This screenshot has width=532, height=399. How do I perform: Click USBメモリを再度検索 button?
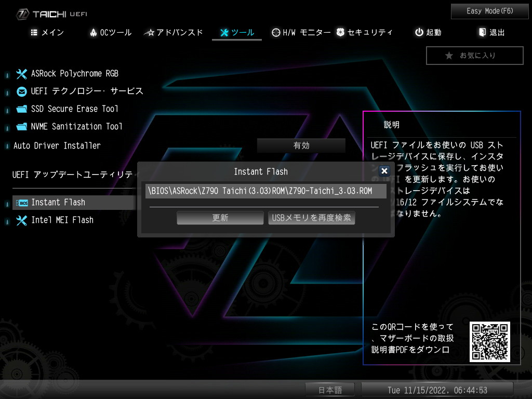point(312,218)
